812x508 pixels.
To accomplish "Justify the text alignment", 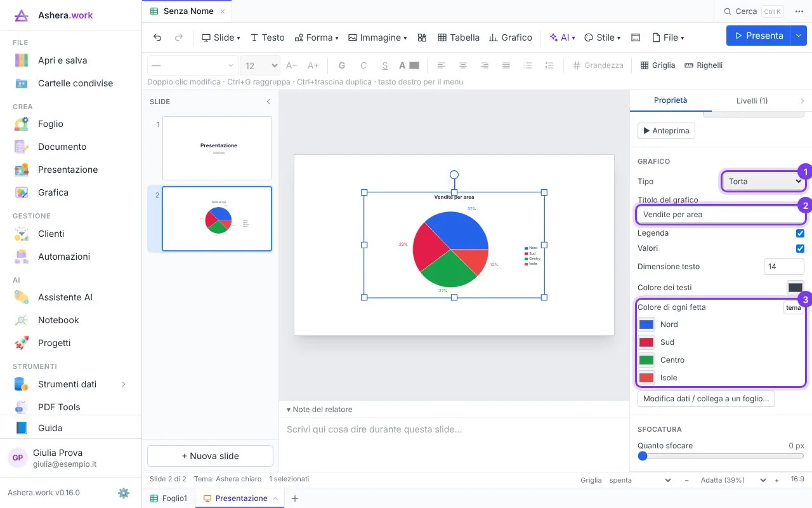I will (506, 65).
